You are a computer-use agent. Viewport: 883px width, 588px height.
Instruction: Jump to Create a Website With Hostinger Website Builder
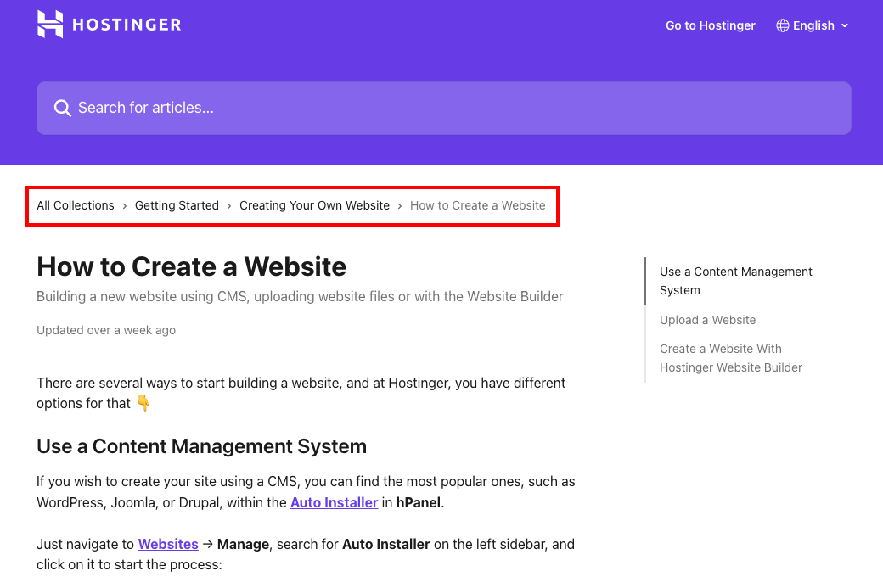coord(730,358)
